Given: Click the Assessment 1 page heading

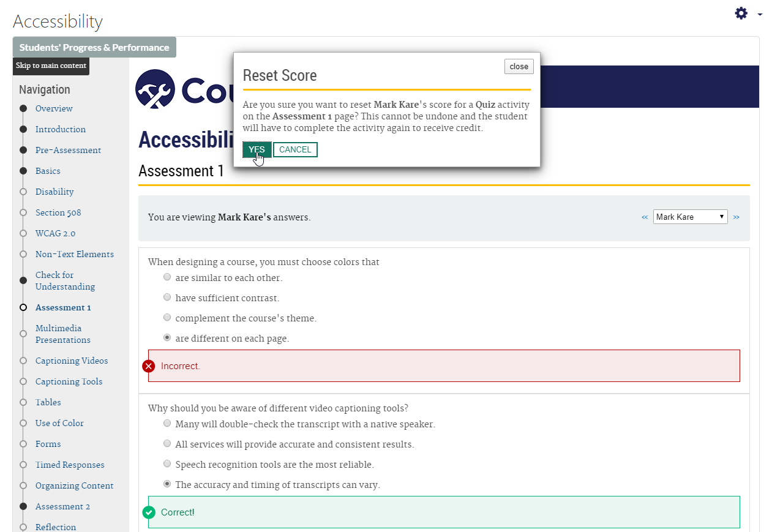Looking at the screenshot, I should coord(181,171).
